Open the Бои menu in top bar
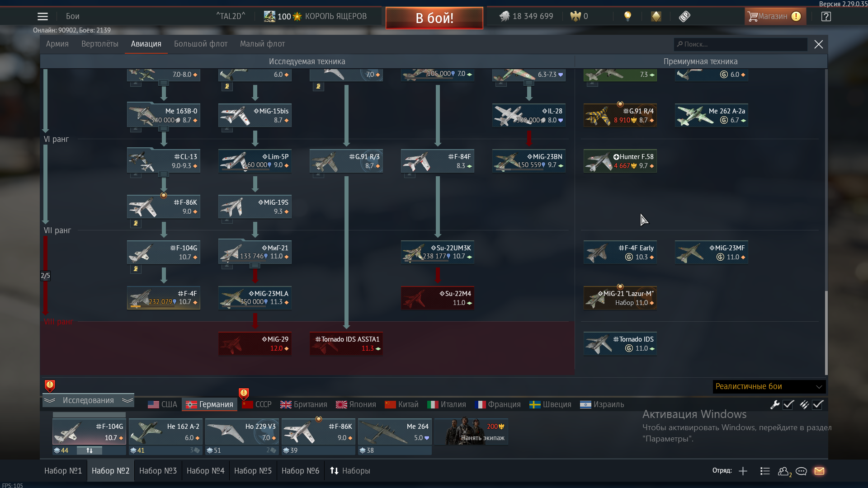This screenshot has width=868, height=488. tap(73, 16)
